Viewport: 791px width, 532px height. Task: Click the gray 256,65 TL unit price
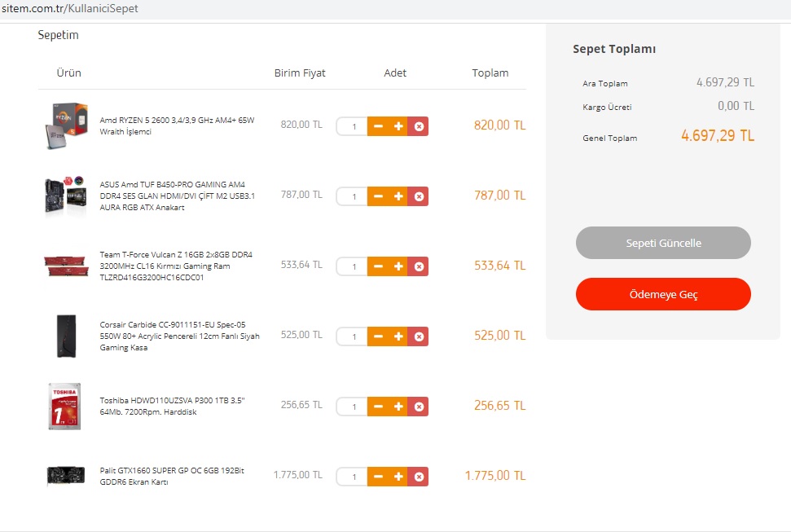(301, 405)
